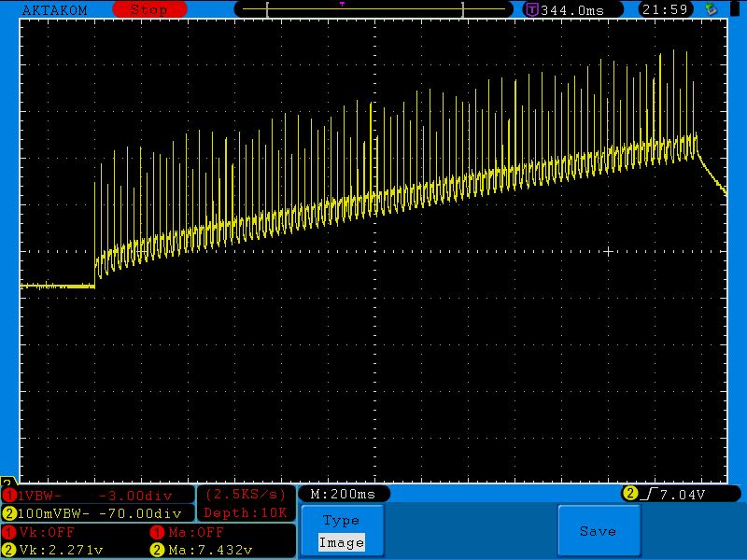Viewport: 747px width, 560px height.
Task: Click the M:200ms timebase readout
Action: coord(343,494)
